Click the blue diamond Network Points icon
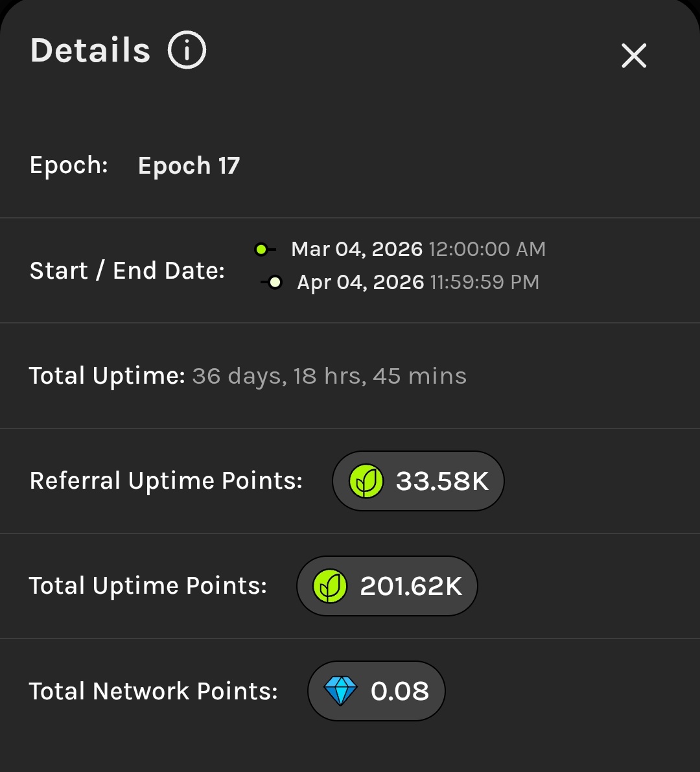The height and width of the screenshot is (772, 700). (340, 692)
